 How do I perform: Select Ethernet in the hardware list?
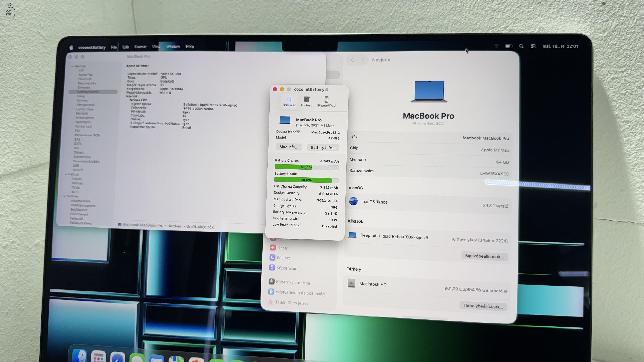84,87
